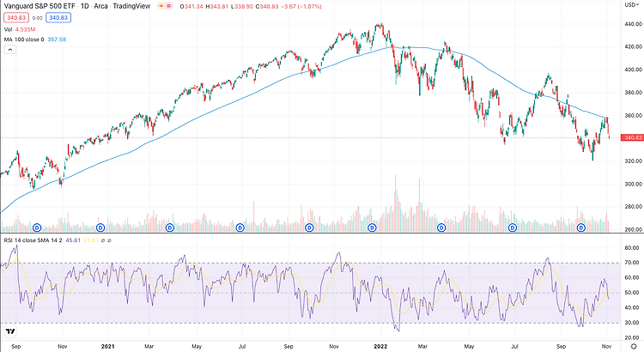Click the 260.00 price scale label
The width and height of the screenshot is (644, 352).
633,229
